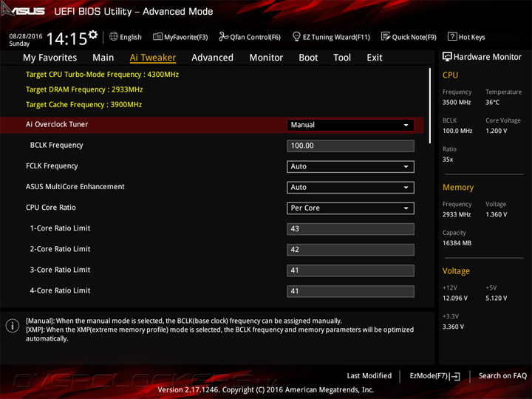Viewport: 532px width, 399px height.
Task: Select the 4-Core Ratio Limit field
Action: click(350, 291)
